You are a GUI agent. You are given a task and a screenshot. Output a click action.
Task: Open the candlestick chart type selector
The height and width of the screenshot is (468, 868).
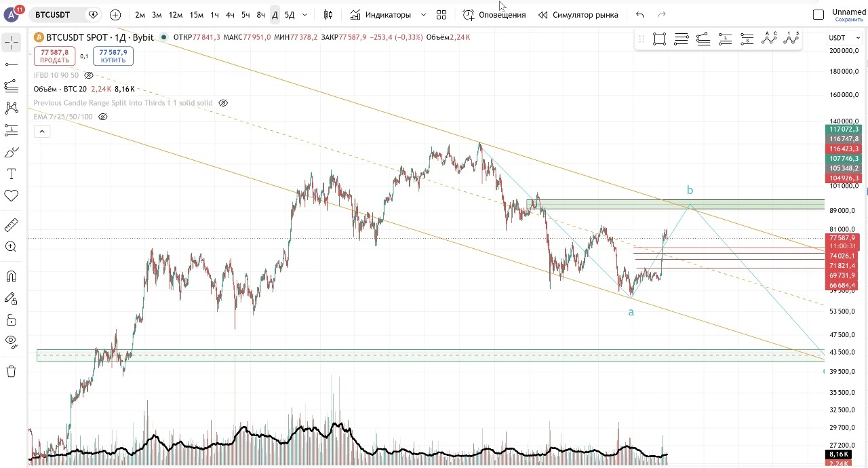point(328,14)
